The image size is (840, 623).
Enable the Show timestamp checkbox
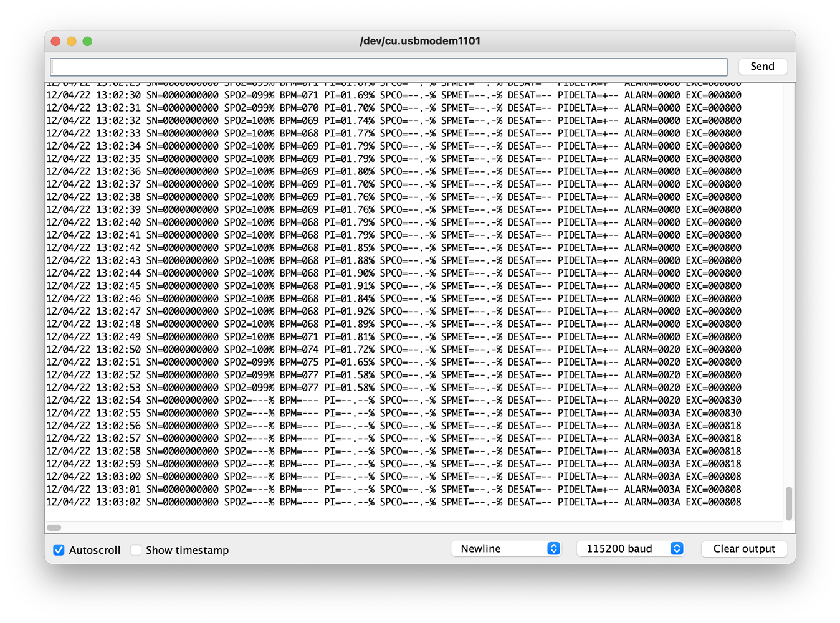(136, 550)
